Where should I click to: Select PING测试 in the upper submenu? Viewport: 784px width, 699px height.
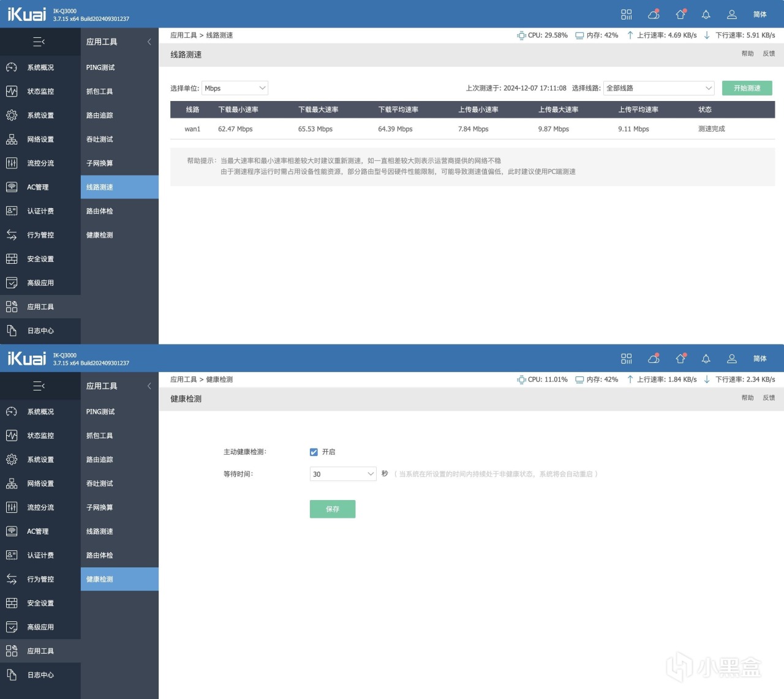point(100,67)
